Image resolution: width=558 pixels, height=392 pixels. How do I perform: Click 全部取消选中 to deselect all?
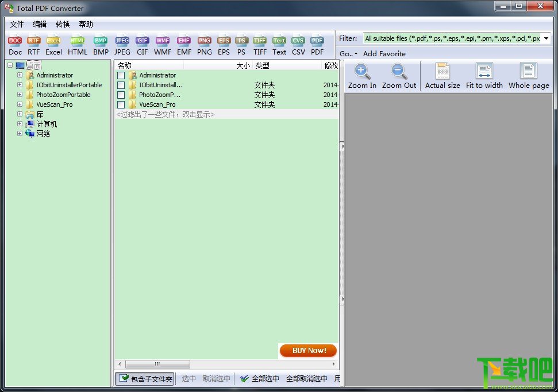coord(307,378)
